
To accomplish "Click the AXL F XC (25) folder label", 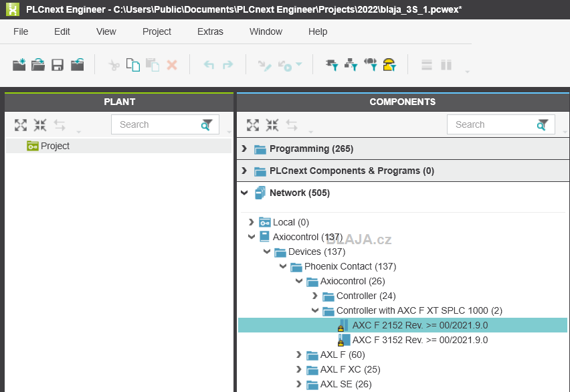I will coord(350,369).
